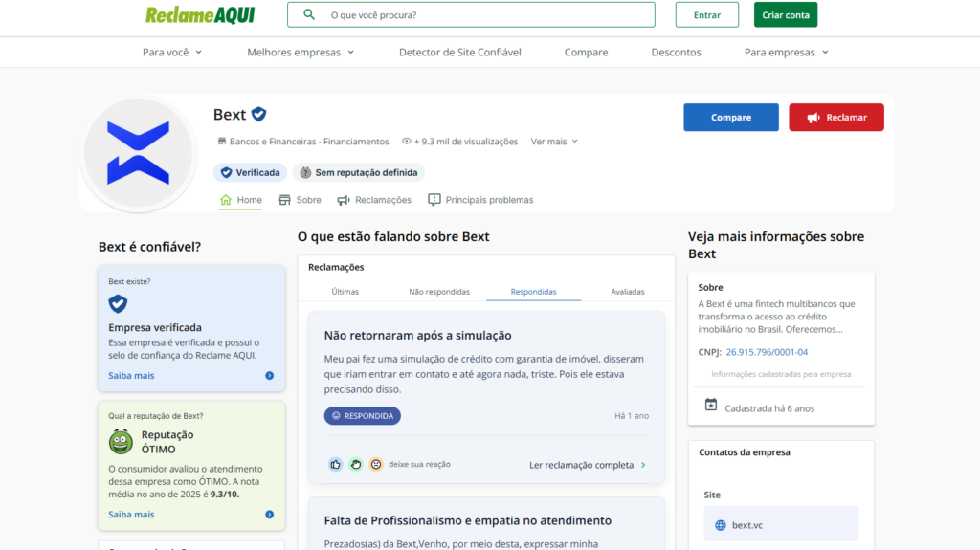This screenshot has width=980, height=550.
Task: Click the green clapping reaction icon
Action: point(356,464)
